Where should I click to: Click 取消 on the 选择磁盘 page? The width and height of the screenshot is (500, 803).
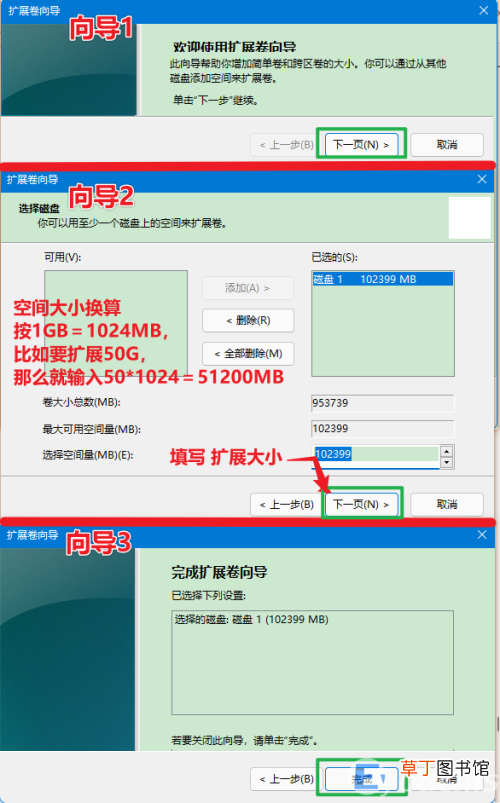coord(447,504)
